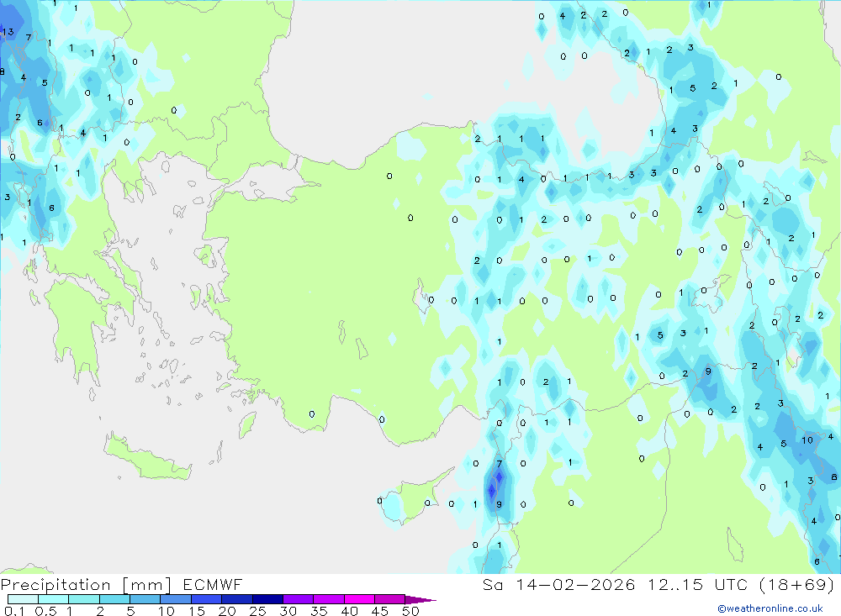Select the 10–15 mm legend color swatch
The width and height of the screenshot is (841, 616).
coord(176,599)
